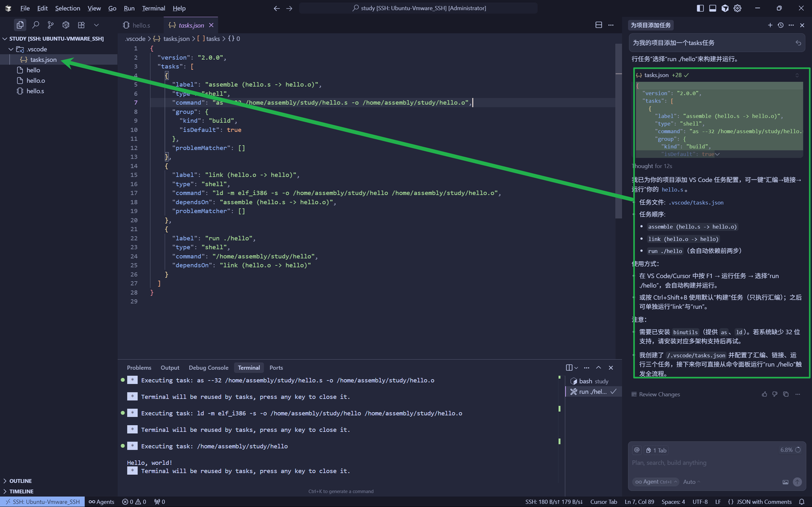Show chat history in the AI panel

(x=780, y=25)
